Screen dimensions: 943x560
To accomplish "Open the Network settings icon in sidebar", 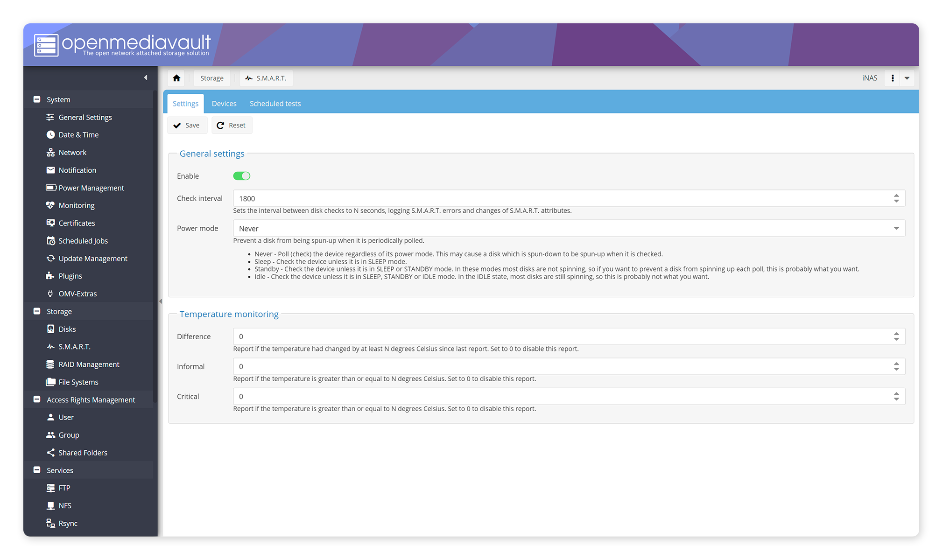I will (x=50, y=153).
